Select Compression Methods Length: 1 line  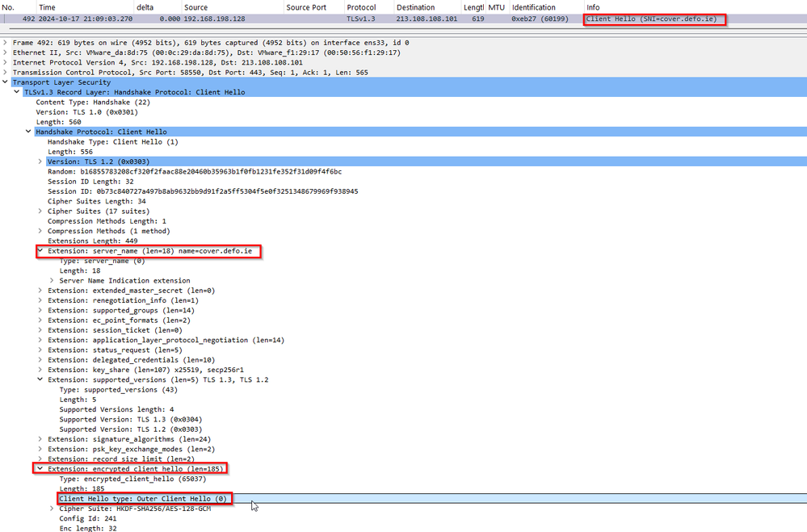click(x=107, y=221)
